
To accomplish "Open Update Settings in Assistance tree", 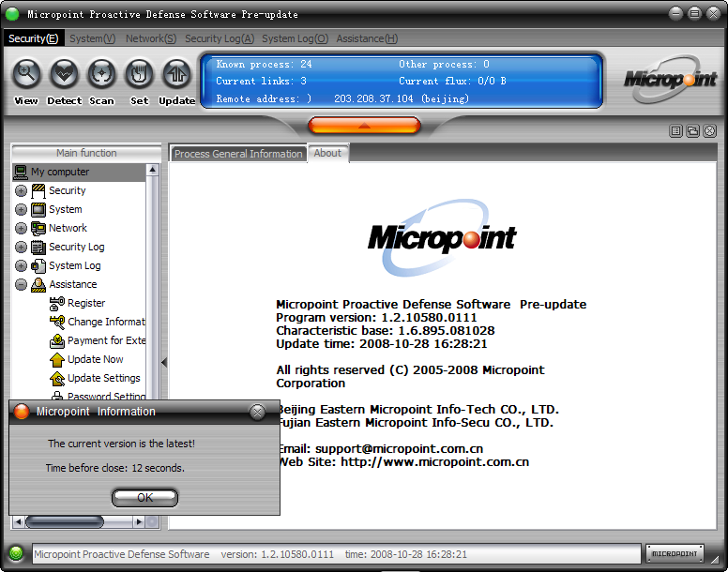I will click(103, 378).
